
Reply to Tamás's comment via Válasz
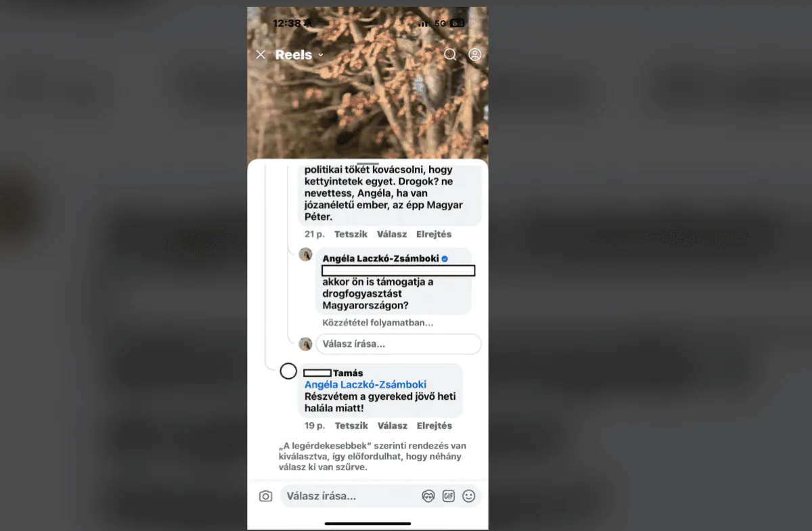pos(392,425)
